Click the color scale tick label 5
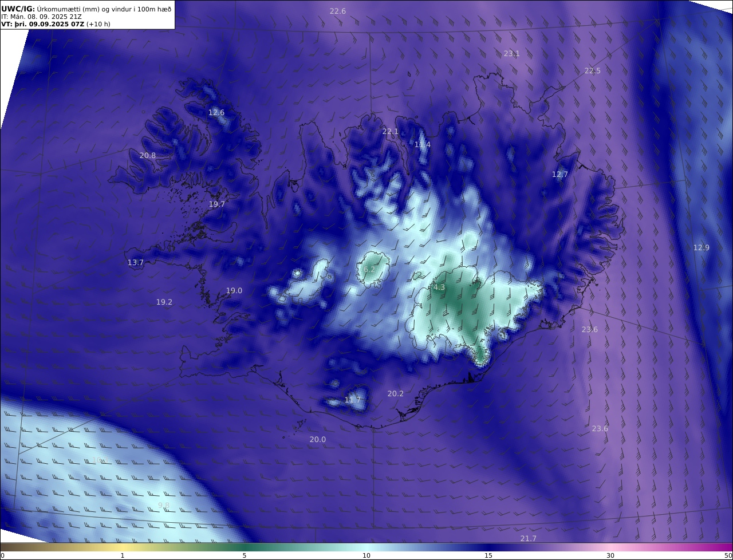 pyautogui.click(x=245, y=556)
